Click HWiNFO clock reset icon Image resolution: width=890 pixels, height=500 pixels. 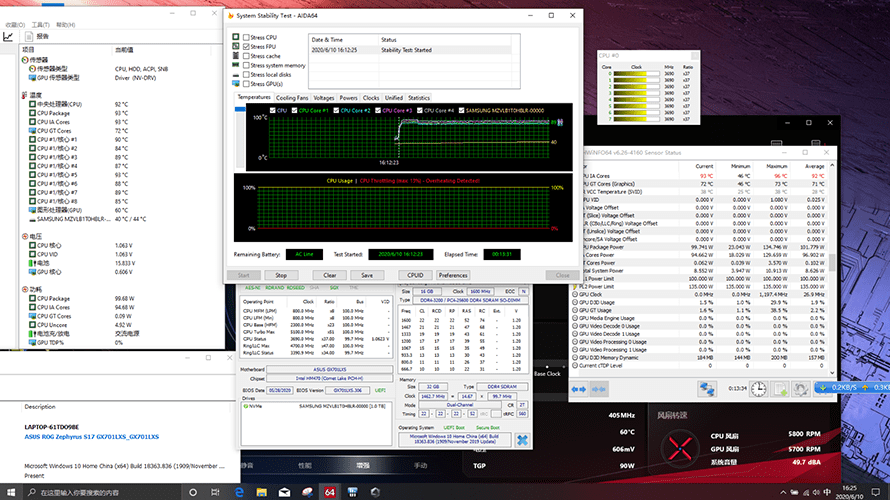(758, 389)
